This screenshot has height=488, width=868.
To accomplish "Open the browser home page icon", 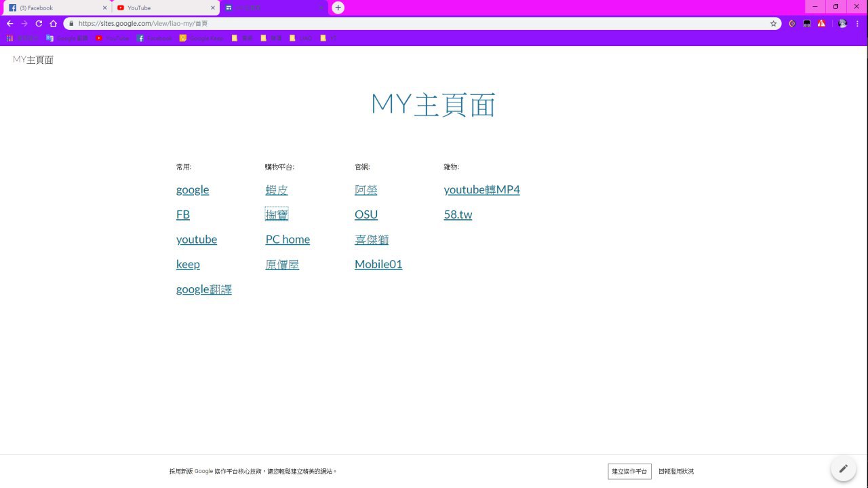I will coord(53,23).
